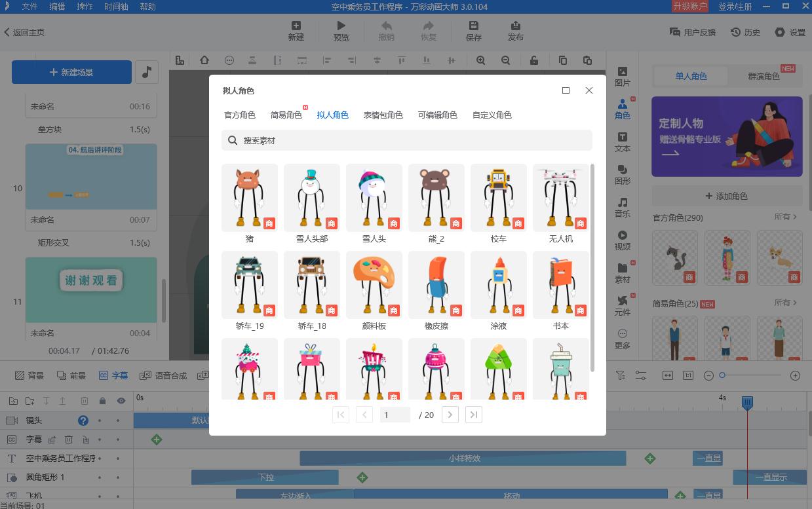
Task: Switch to the 表情包角色 tab
Action: (383, 115)
